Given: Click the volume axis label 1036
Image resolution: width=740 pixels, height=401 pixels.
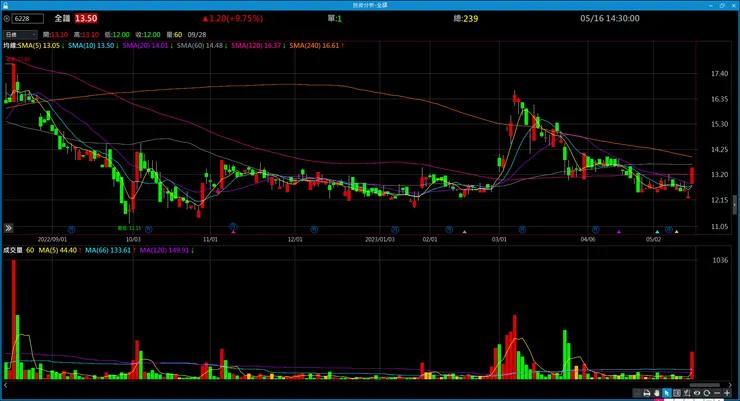Looking at the screenshot, I should click(720, 260).
